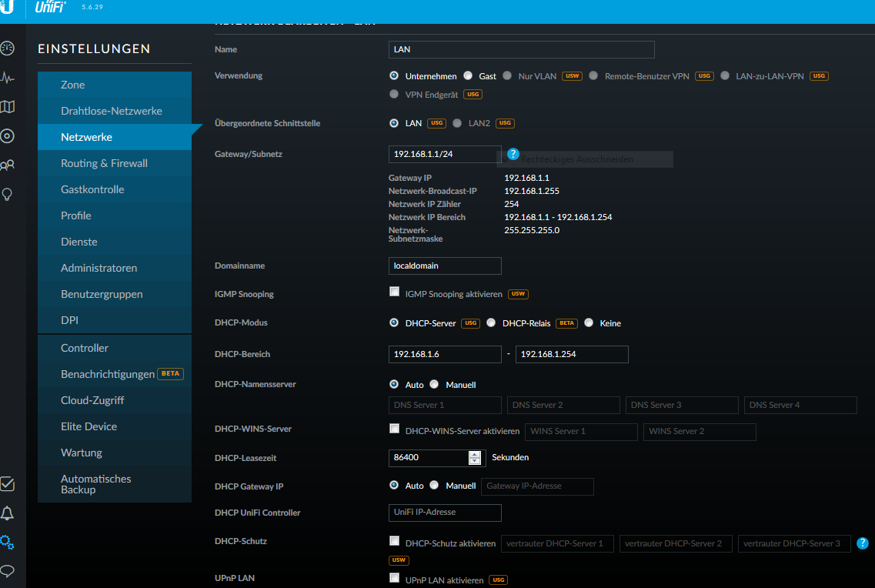Enable DHCP-Schutz checkbox
Viewport: 875px width, 588px height.
point(395,540)
